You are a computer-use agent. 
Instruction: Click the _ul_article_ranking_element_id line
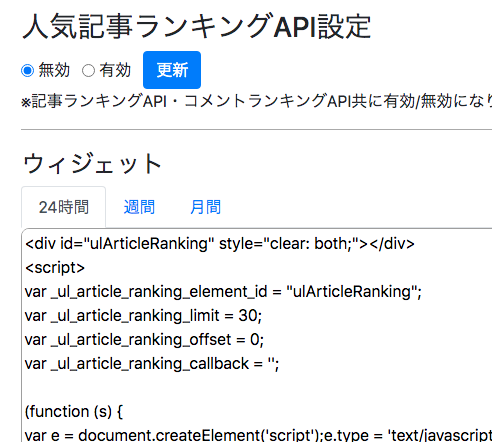[x=223, y=292]
